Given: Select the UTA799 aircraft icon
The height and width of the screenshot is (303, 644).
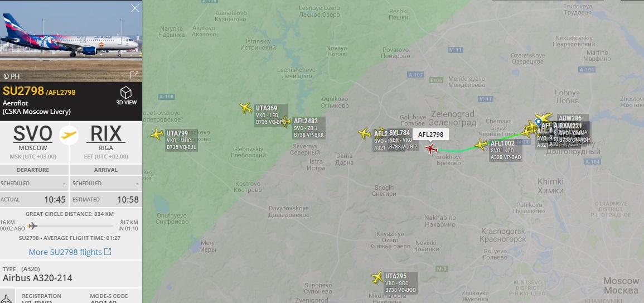Looking at the screenshot, I should [157, 134].
